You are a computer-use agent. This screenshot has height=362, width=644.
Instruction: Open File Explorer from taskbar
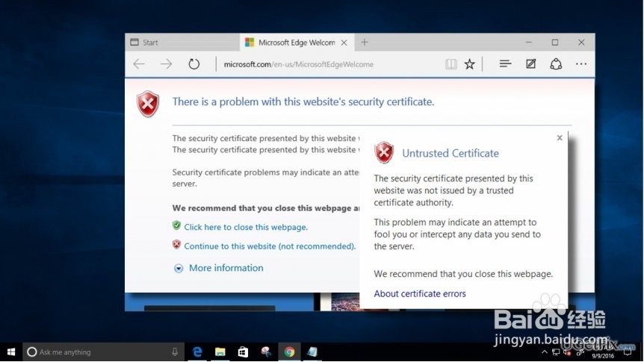(x=220, y=352)
